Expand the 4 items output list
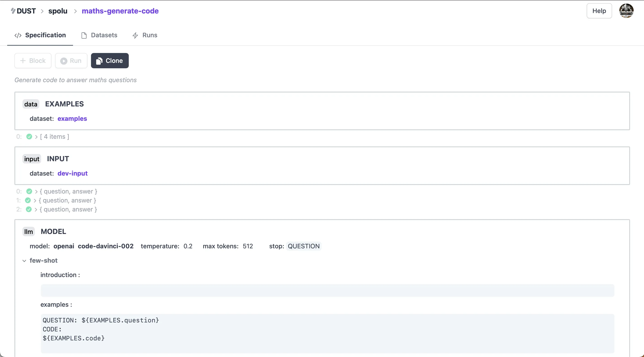The height and width of the screenshot is (357, 644). click(x=36, y=137)
